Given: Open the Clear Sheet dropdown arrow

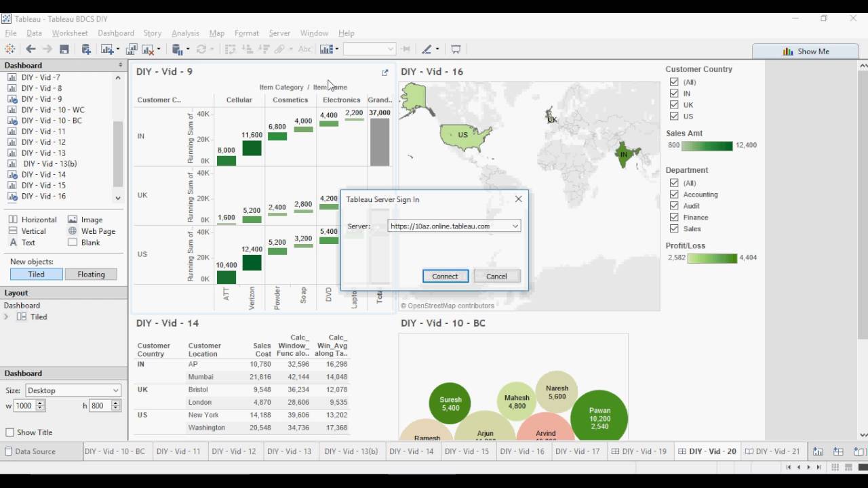Looking at the screenshot, I should pyautogui.click(x=159, y=49).
